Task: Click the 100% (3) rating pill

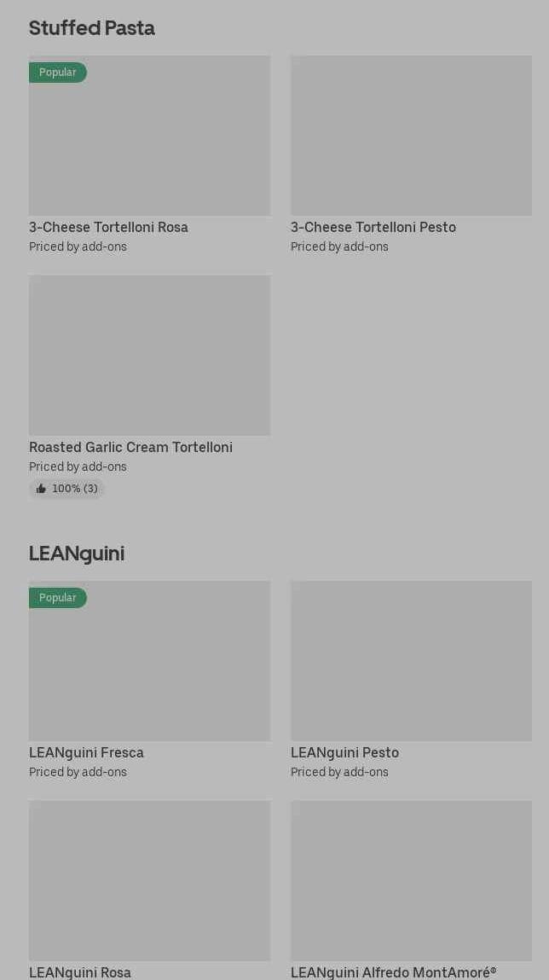Action: pos(67,489)
